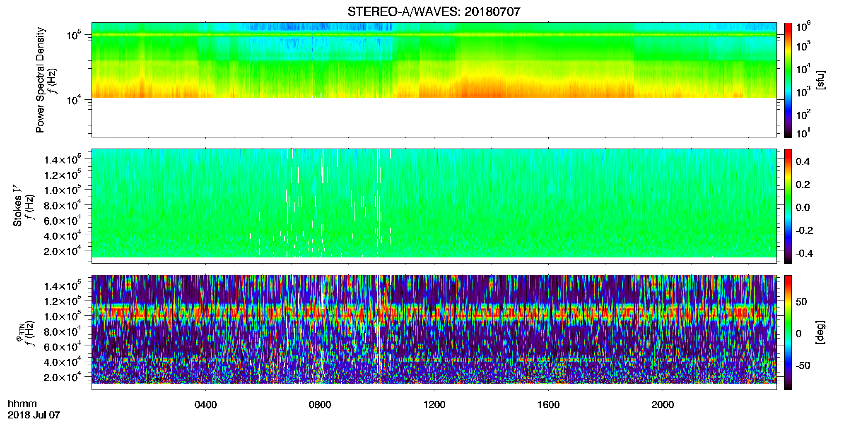The image size is (868, 447).
Task: Click the -0.4 label on Stokes colorbar
Action: click(x=804, y=253)
